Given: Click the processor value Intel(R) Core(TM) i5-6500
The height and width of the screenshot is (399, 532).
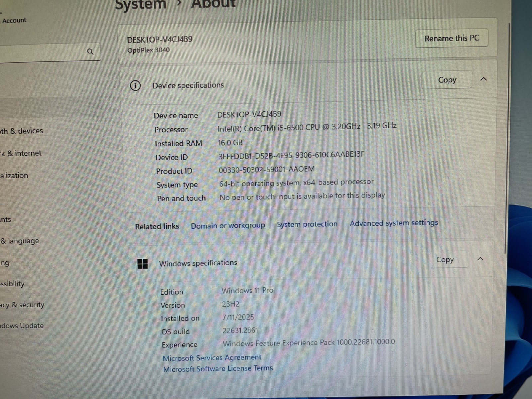Looking at the screenshot, I should click(307, 127).
